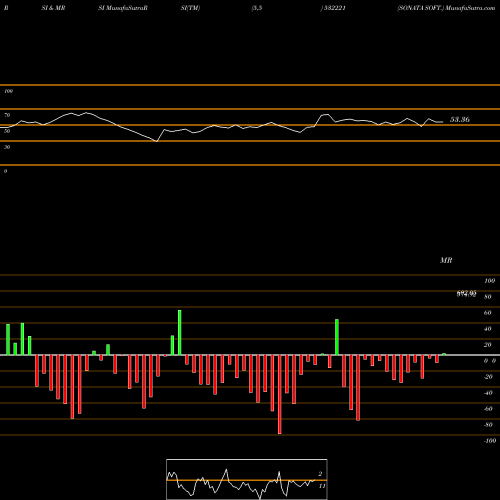Click the value 11 in the mini chart

tap(322, 486)
